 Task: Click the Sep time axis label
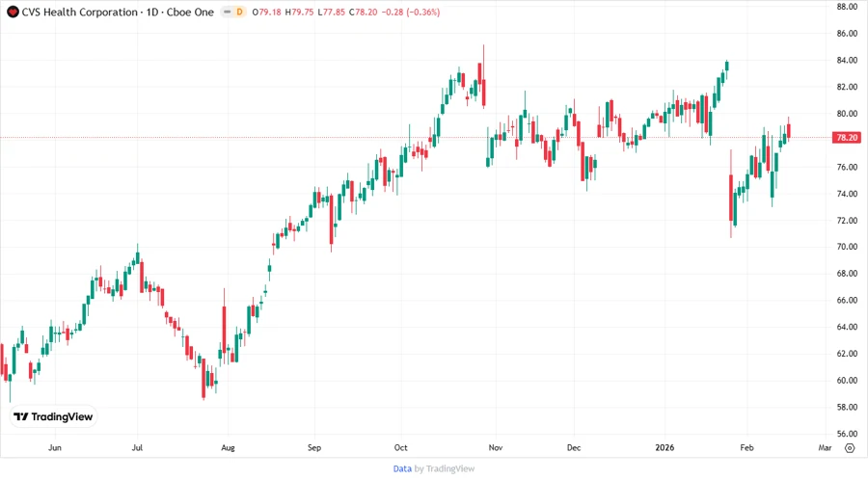[314, 448]
